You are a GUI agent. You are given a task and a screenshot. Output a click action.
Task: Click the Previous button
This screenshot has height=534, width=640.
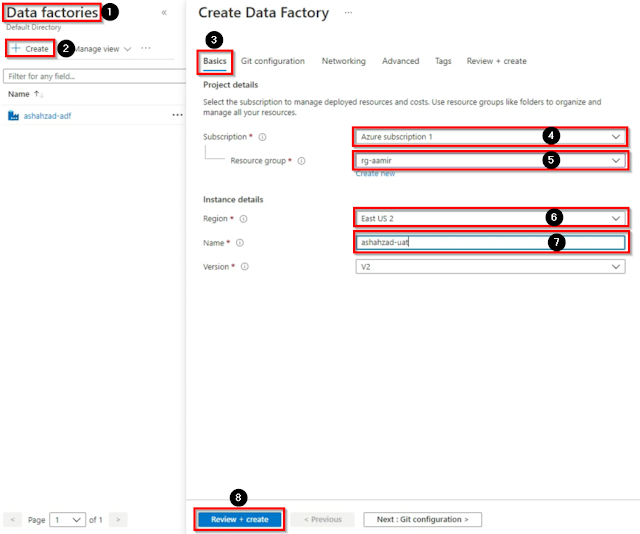323,519
